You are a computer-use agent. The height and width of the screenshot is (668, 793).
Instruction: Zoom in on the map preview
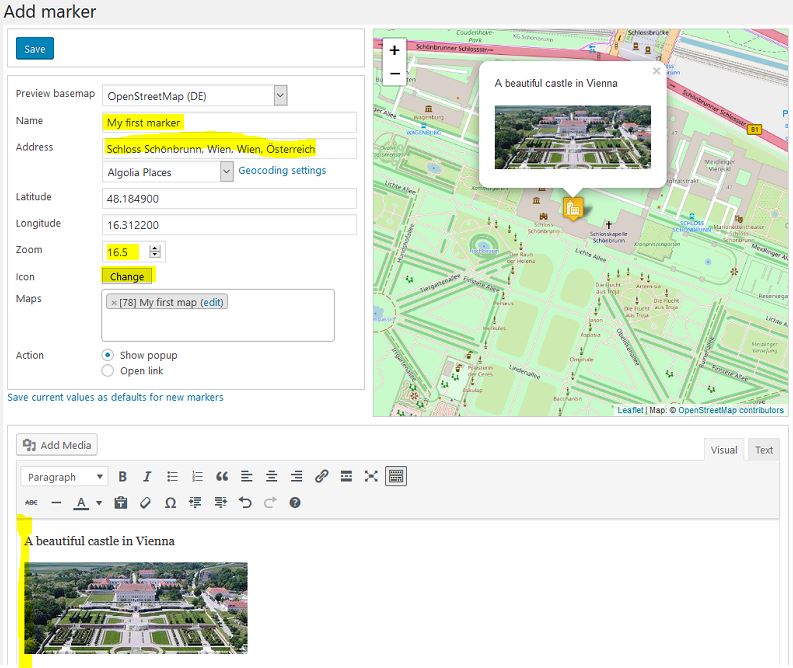[394, 51]
